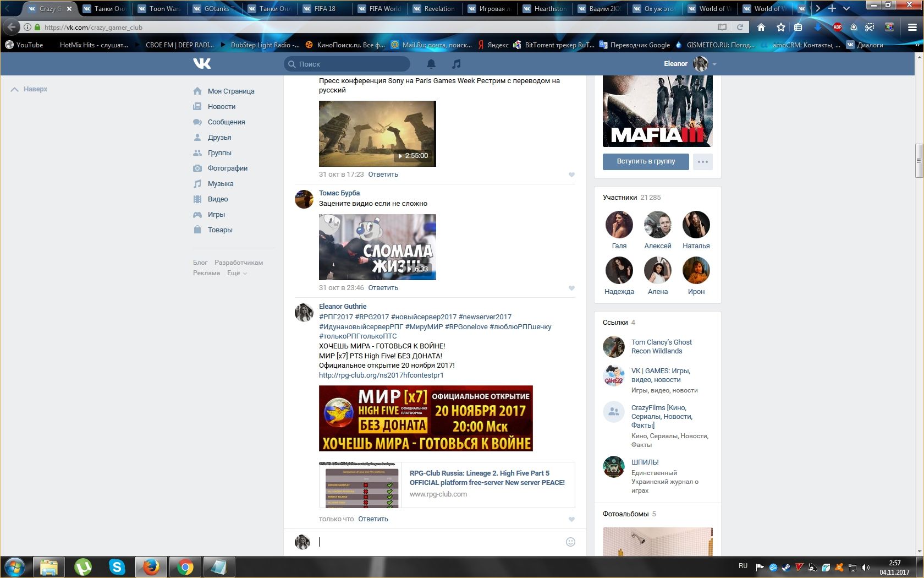Open emoji picker in comment box
Viewport: 924px width, 578px height.
point(570,542)
